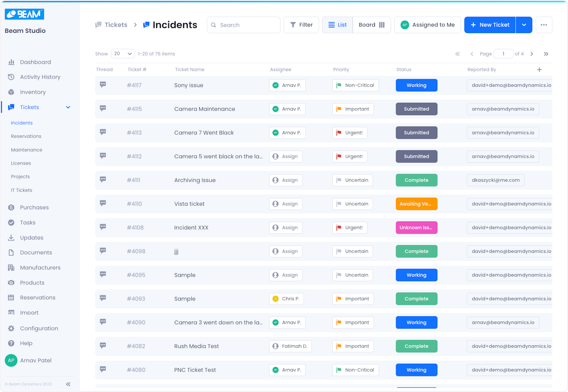
Task: Open ticket named jjj
Action: click(x=177, y=251)
